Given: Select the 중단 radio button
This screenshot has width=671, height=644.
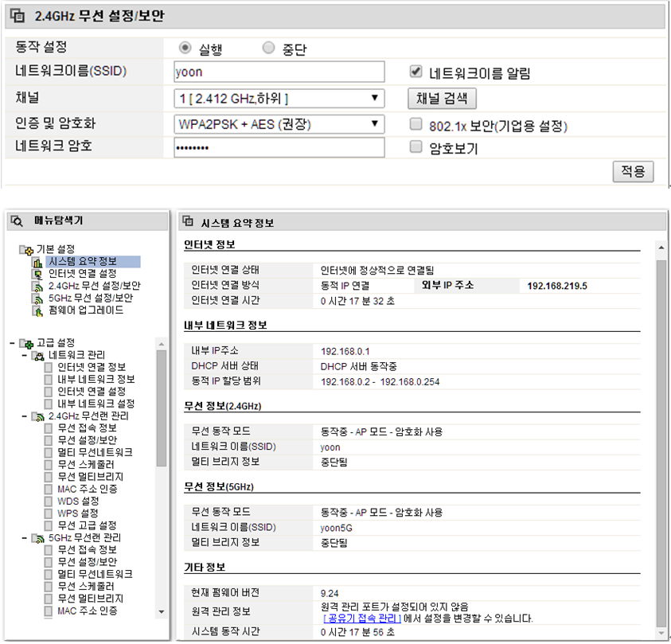Looking at the screenshot, I should coord(268,48).
